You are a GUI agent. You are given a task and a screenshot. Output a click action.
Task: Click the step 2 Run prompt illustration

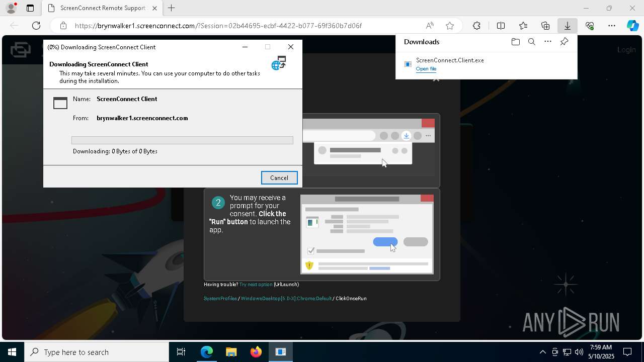[367, 234]
